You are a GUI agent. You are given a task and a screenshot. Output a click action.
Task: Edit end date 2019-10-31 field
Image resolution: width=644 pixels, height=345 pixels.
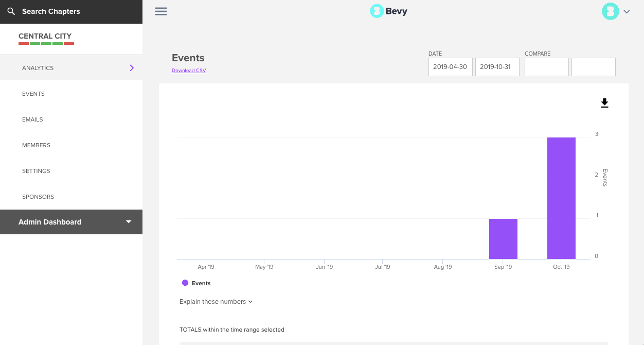pyautogui.click(x=497, y=67)
